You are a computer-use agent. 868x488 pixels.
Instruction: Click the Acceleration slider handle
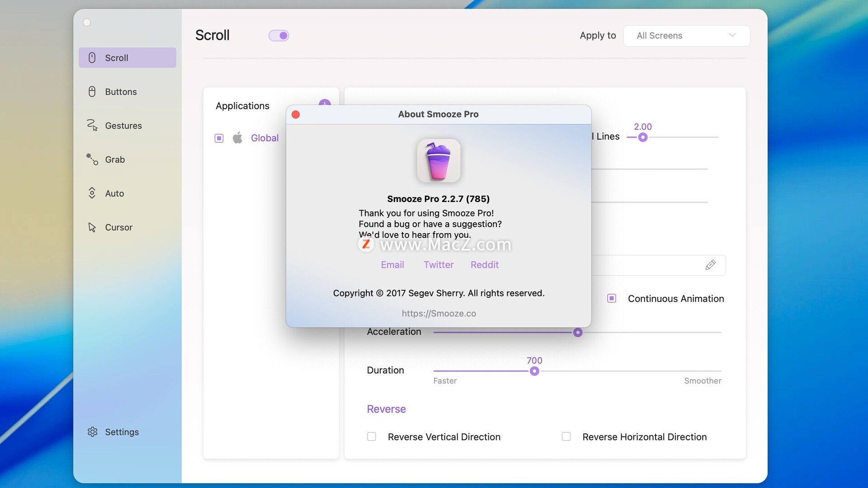point(577,333)
